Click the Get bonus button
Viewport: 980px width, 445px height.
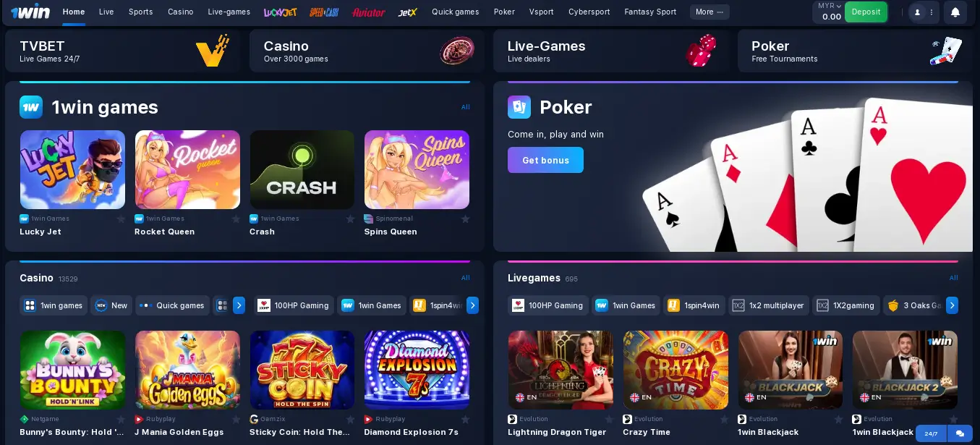[545, 160]
